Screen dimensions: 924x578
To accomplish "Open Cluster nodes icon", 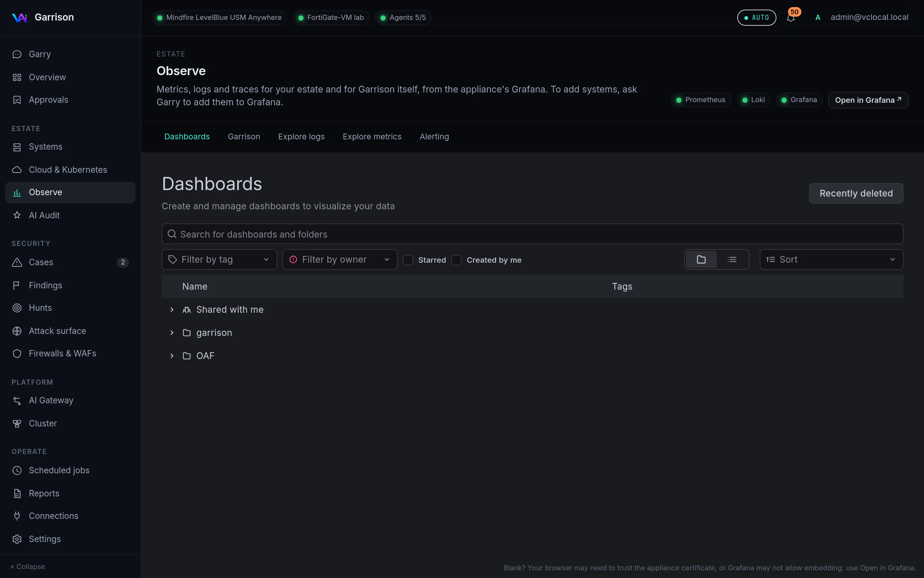I will 17,423.
